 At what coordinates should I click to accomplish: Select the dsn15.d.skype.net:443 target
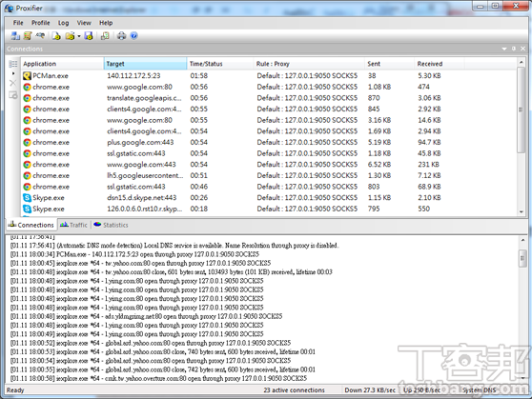click(142, 198)
